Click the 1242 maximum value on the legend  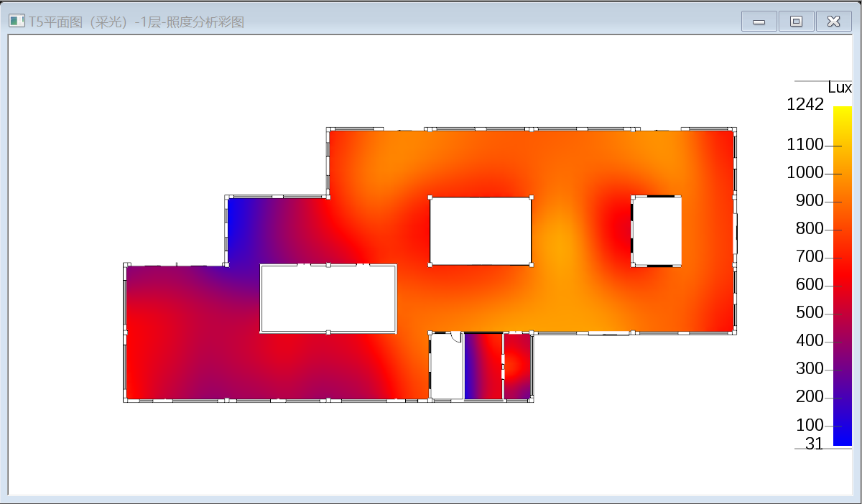click(805, 104)
